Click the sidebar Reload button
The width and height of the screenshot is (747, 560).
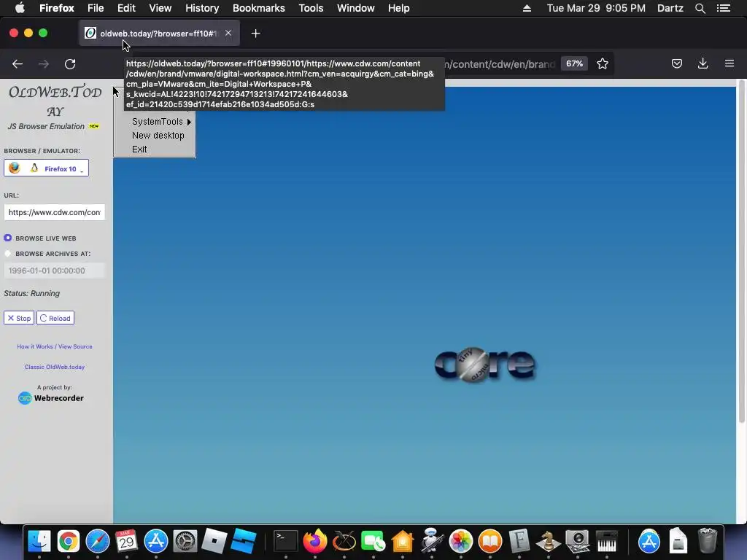[55, 318]
